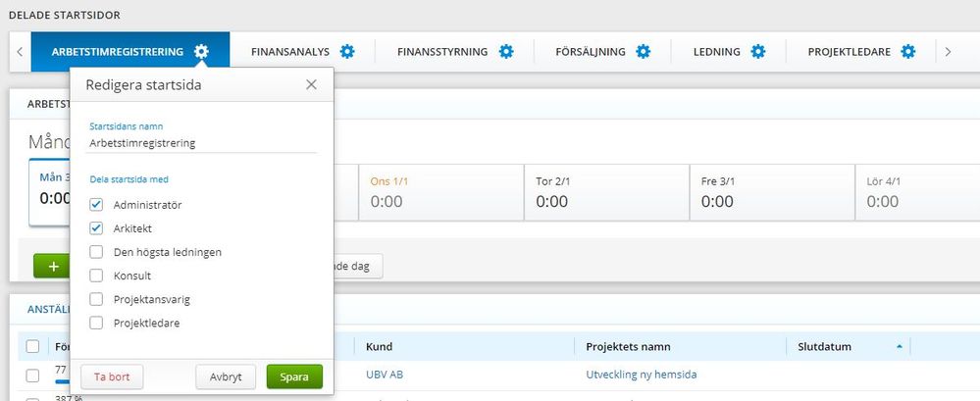
Task: Check the Den högsta ledningen checkbox
Action: (96, 252)
